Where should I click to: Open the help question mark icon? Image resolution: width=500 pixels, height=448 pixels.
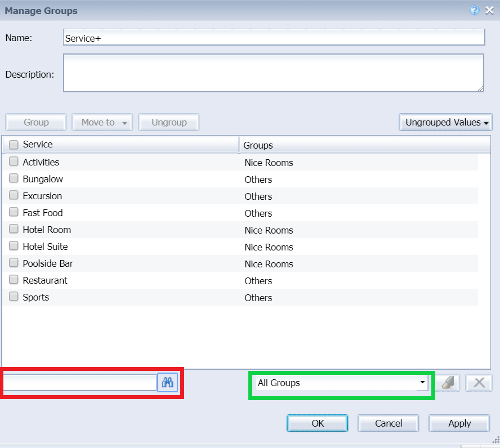[x=475, y=10]
